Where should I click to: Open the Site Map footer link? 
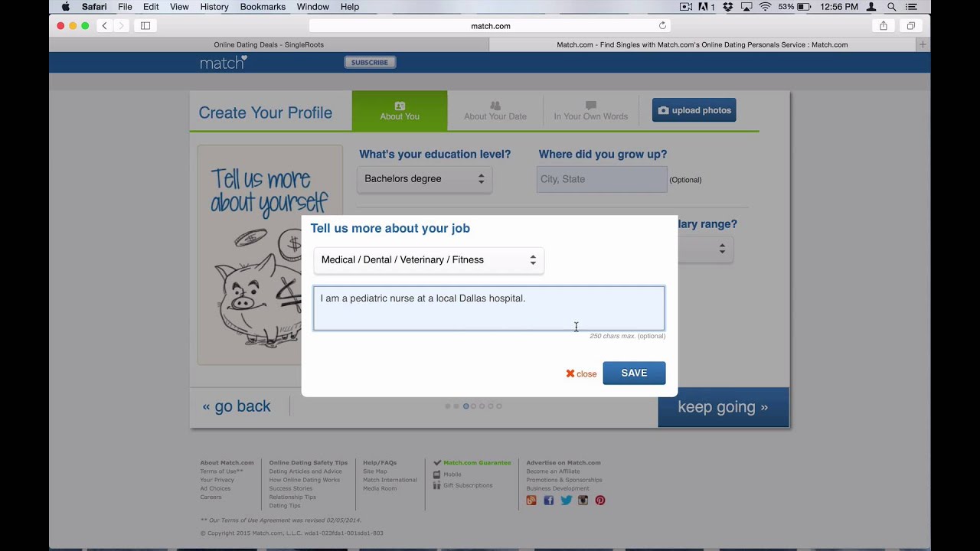point(374,471)
